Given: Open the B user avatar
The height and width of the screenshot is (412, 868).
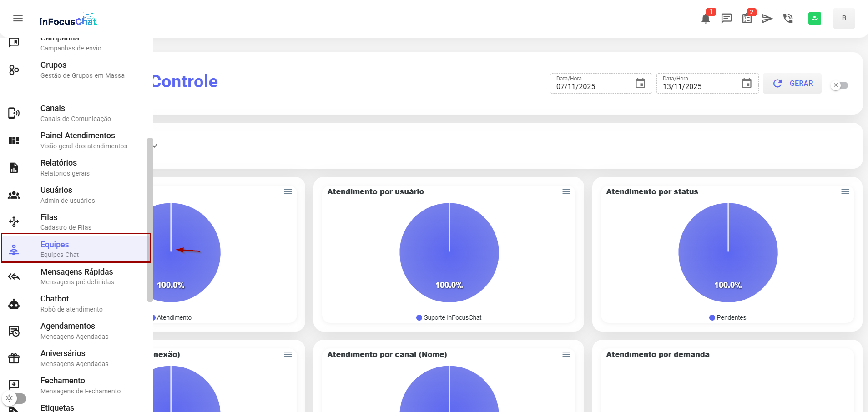Looking at the screenshot, I should 843,19.
